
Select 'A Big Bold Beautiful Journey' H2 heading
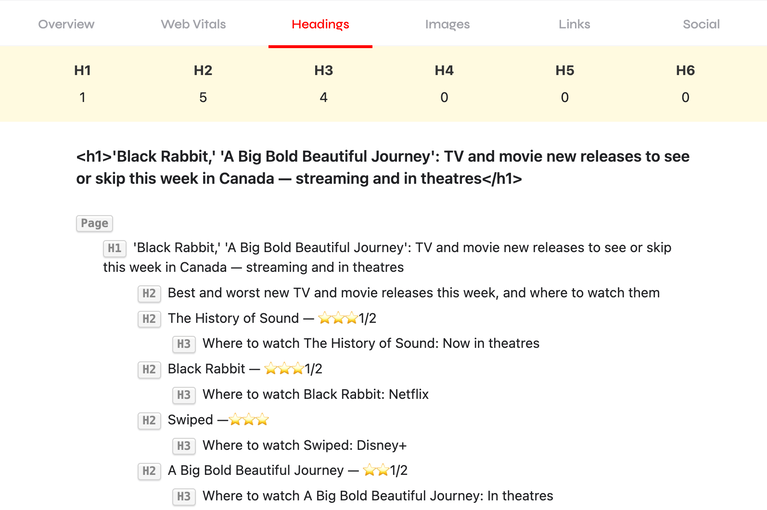[287, 471]
